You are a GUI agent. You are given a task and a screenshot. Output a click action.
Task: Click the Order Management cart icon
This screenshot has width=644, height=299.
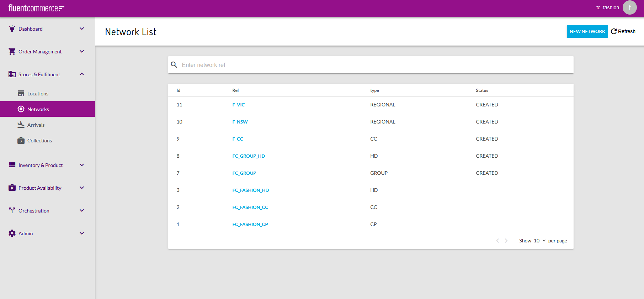[12, 52]
